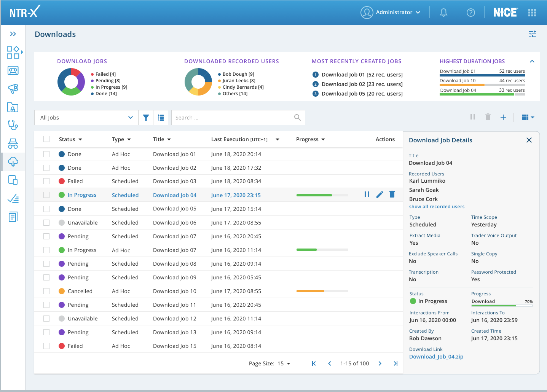The height and width of the screenshot is (392, 547).
Task: Expand the Page Size dropdown
Action: [x=284, y=363]
